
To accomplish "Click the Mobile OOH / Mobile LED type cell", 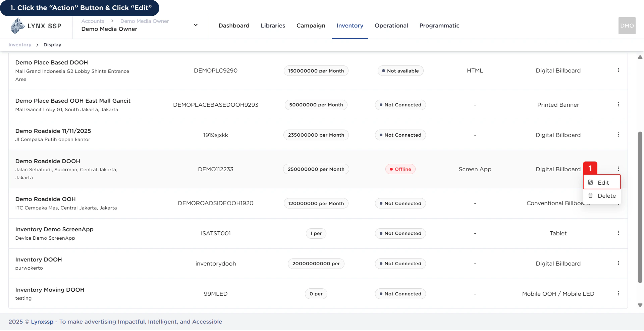I will pyautogui.click(x=558, y=294).
